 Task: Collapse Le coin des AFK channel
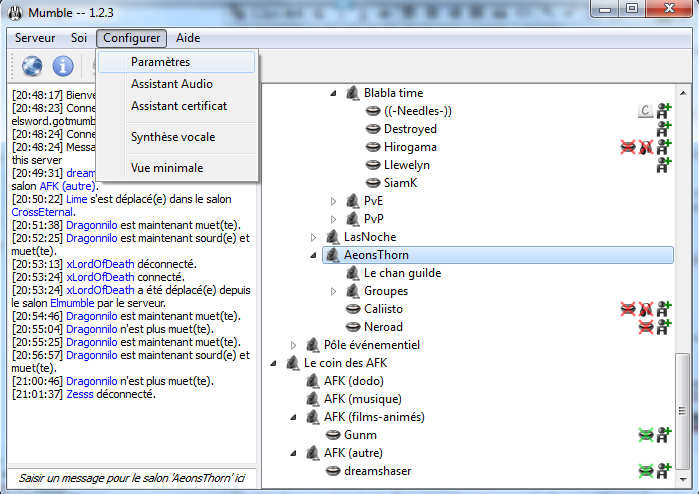pyautogui.click(x=273, y=363)
